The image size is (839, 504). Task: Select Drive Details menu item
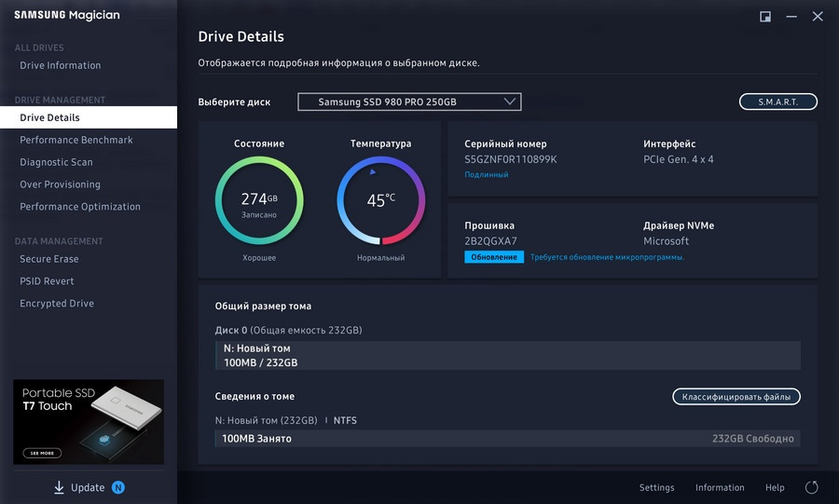[x=89, y=117]
